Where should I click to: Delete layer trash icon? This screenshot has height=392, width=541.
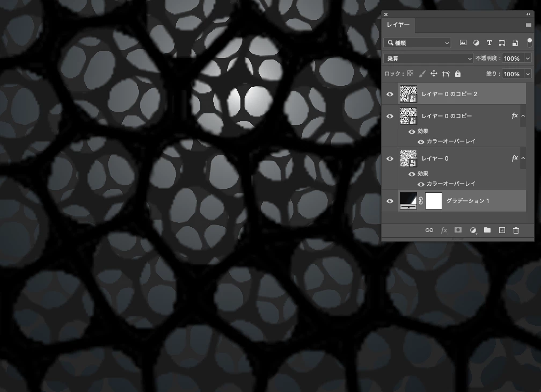[516, 230]
